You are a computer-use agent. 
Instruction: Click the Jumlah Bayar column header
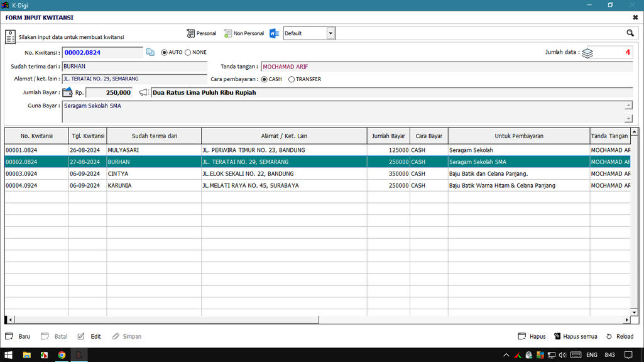click(x=388, y=136)
